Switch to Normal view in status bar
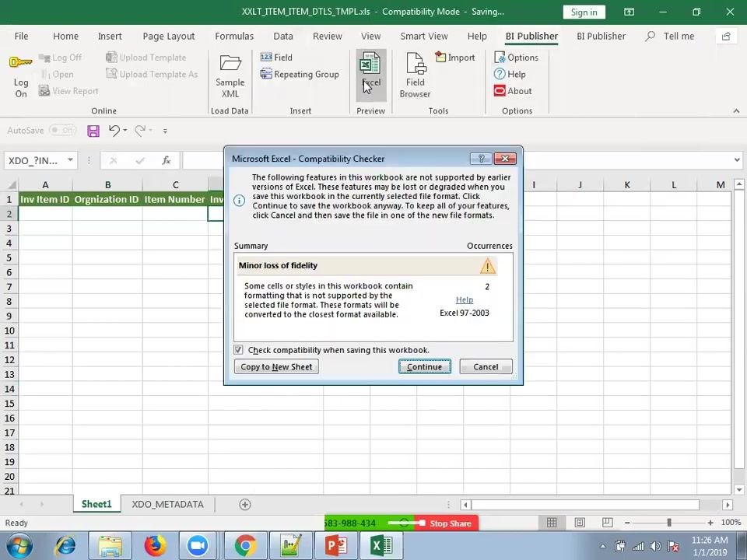 coord(552,523)
